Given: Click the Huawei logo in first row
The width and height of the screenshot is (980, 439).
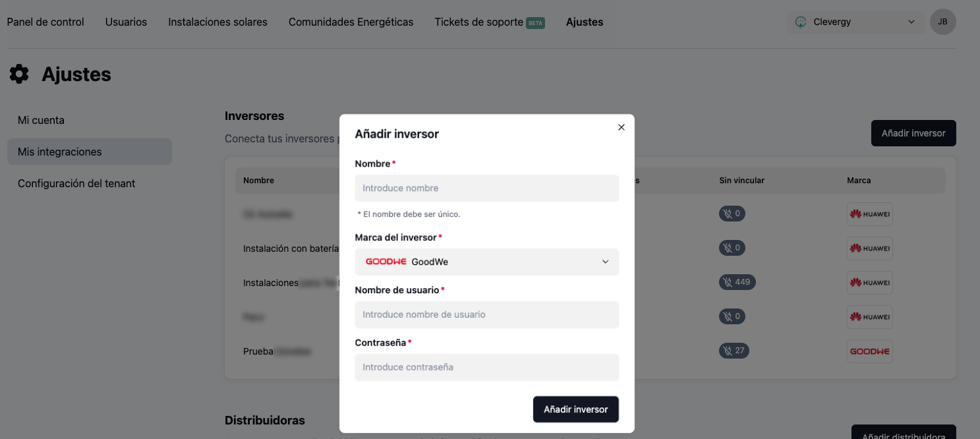Looking at the screenshot, I should [x=870, y=214].
